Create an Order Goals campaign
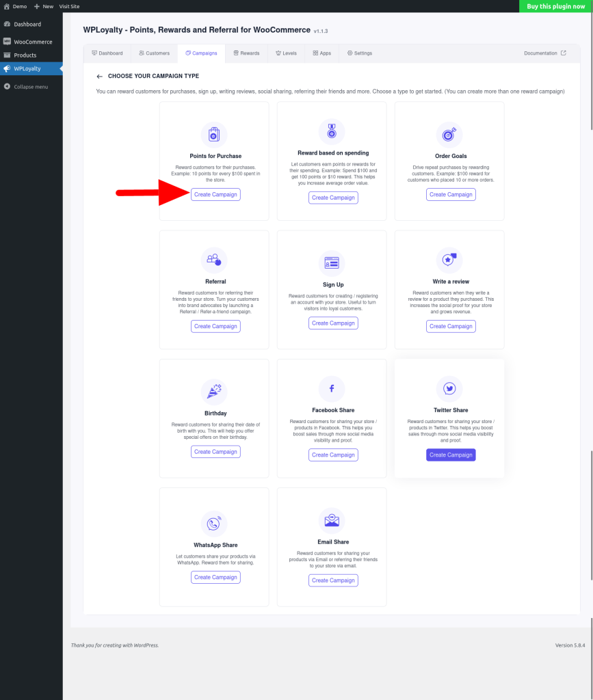 451,195
